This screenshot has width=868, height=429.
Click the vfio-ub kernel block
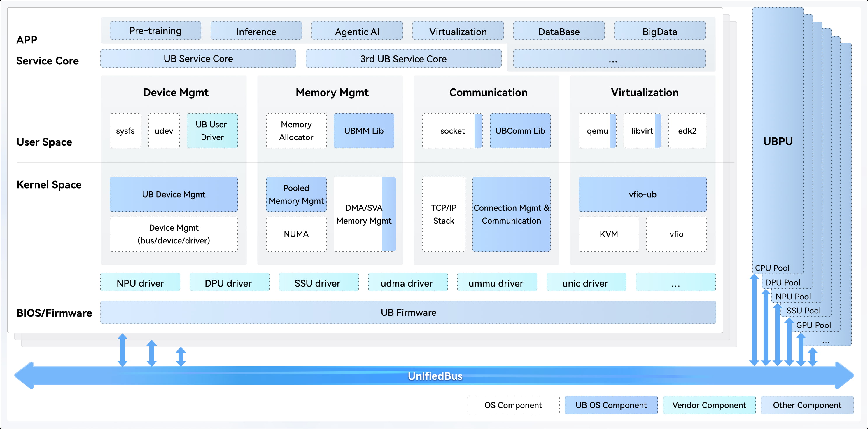[x=642, y=194]
